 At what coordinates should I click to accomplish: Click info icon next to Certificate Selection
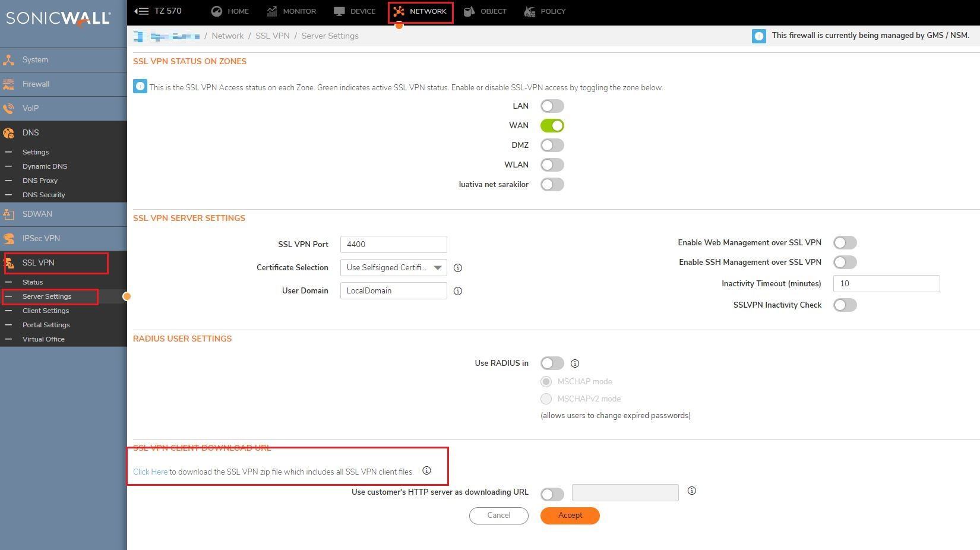pyautogui.click(x=458, y=268)
